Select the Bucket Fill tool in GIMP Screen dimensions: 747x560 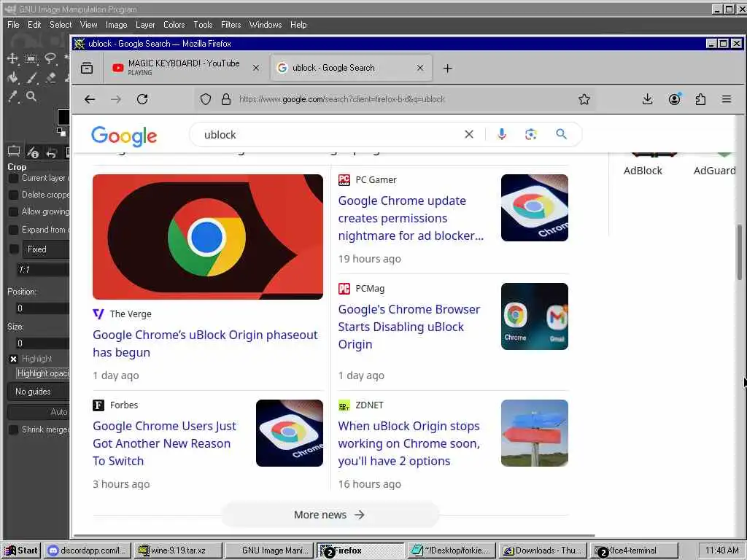pos(13,77)
